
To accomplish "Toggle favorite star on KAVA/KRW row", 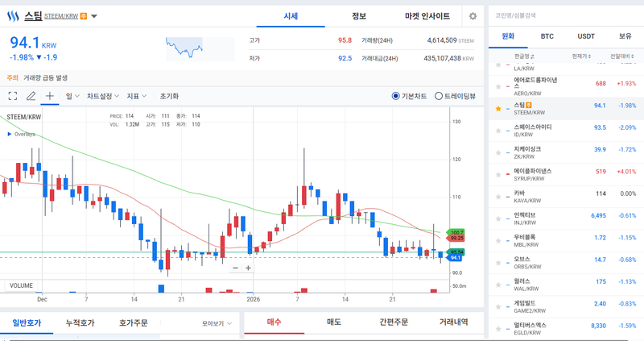I will click(x=498, y=194).
